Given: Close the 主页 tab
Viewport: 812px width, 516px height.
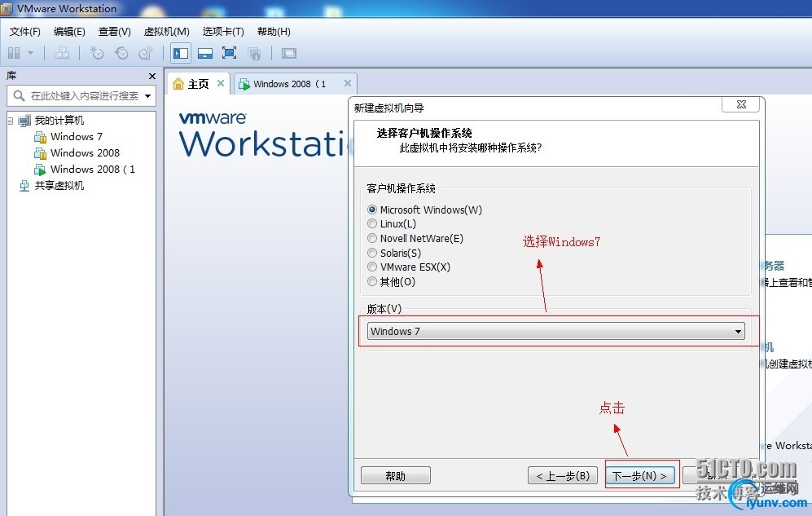Looking at the screenshot, I should 221,83.
